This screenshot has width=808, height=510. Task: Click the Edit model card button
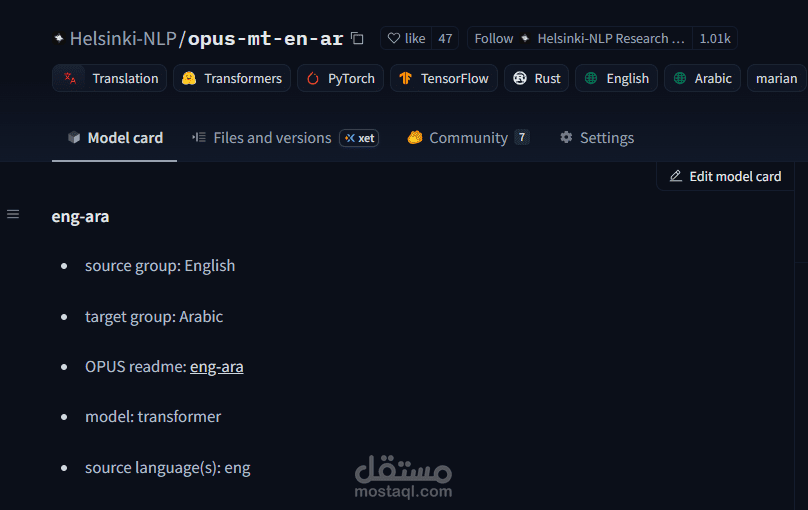[x=725, y=176]
